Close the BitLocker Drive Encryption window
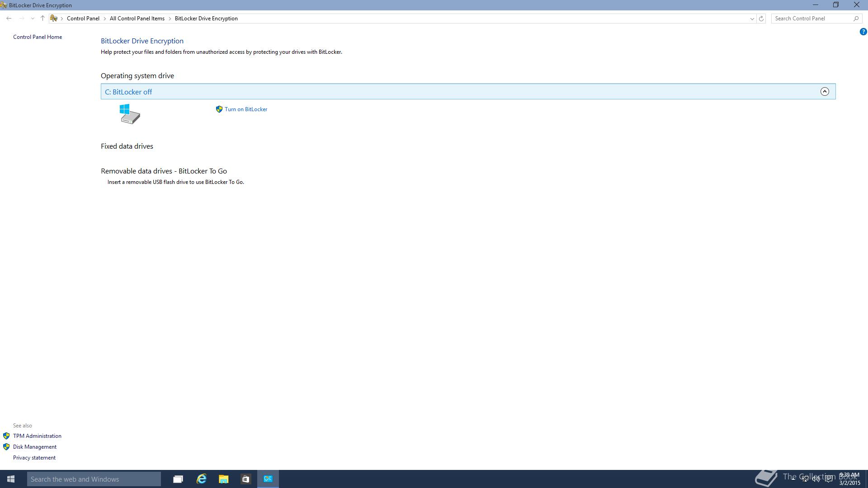Viewport: 868px width, 488px height. (x=857, y=5)
